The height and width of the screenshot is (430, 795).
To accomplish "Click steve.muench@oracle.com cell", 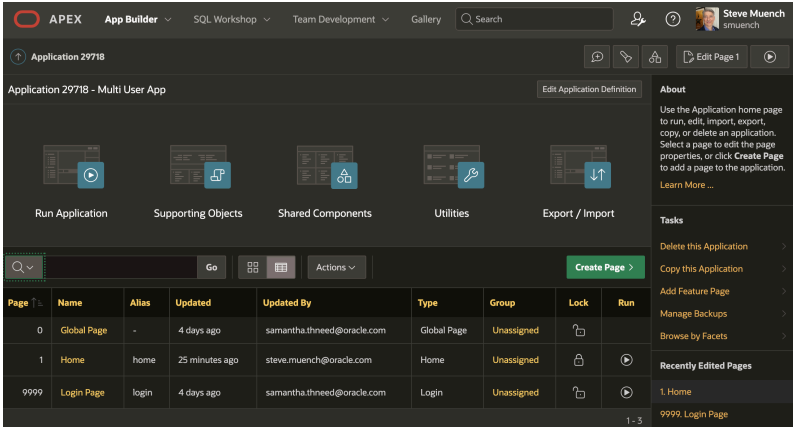I will point(318,360).
